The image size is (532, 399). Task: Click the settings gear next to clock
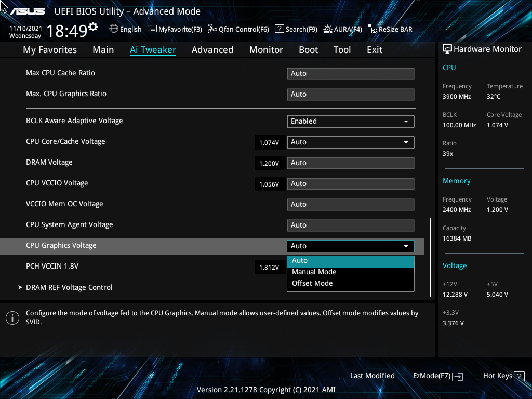point(93,27)
